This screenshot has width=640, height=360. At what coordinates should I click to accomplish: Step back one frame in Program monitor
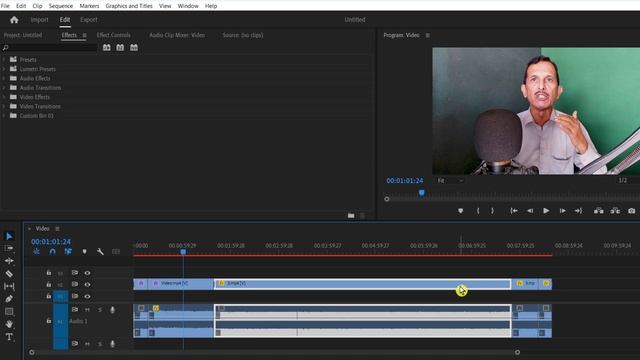coord(530,211)
